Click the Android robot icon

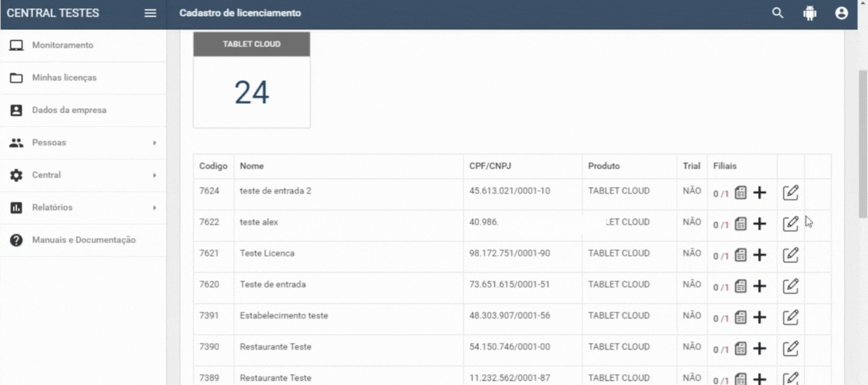(809, 13)
